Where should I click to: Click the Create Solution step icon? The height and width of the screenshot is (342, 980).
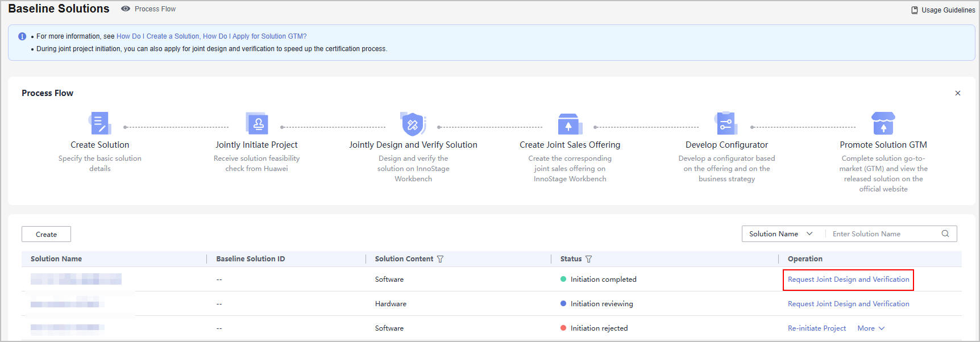(x=99, y=123)
